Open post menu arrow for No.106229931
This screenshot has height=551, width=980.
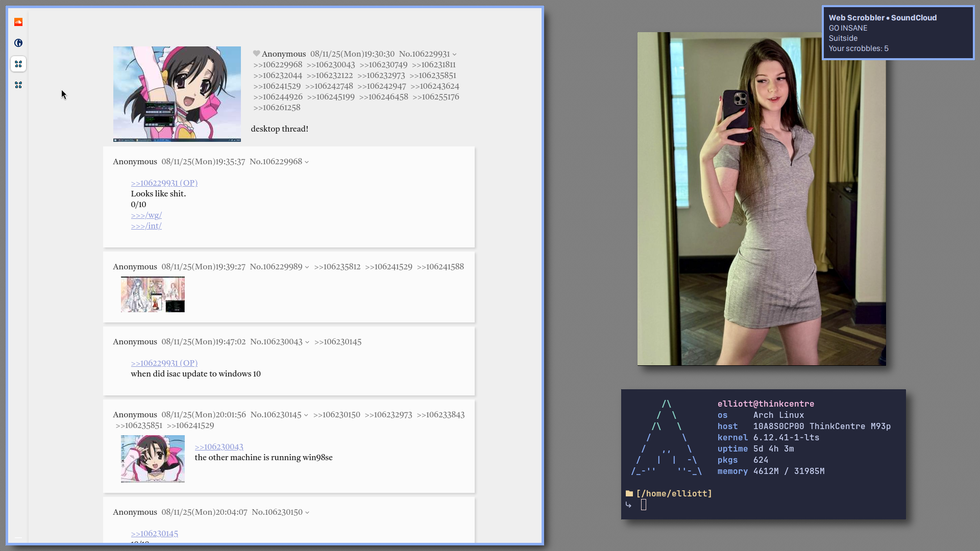click(454, 55)
